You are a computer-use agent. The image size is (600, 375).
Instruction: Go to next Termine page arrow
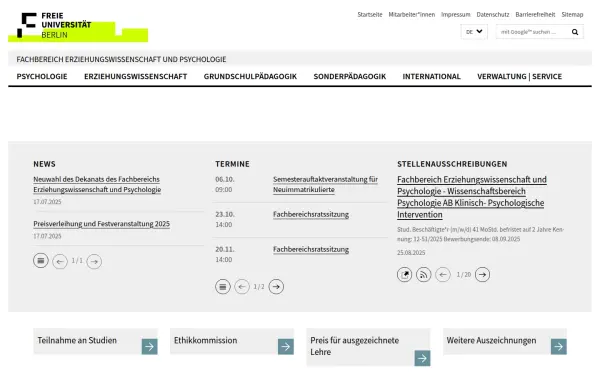coord(276,287)
